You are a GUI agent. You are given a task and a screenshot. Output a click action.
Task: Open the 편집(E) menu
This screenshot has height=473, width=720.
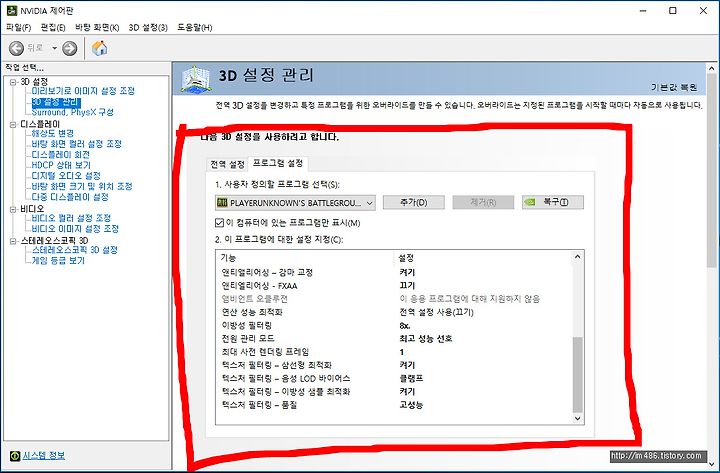[x=53, y=28]
